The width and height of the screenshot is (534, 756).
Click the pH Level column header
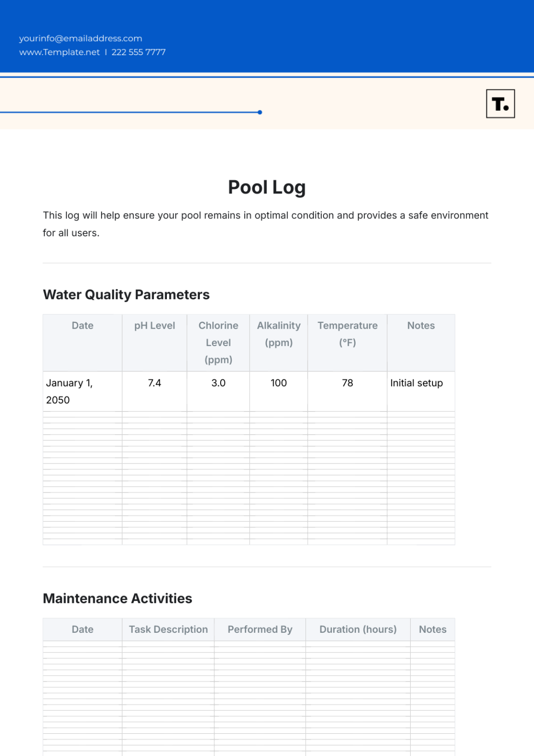[x=154, y=326]
